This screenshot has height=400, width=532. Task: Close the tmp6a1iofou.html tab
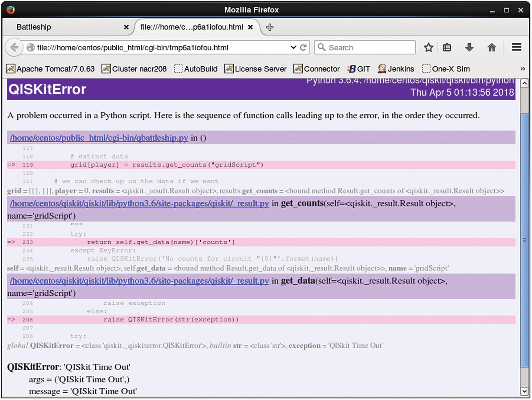pyautogui.click(x=250, y=27)
